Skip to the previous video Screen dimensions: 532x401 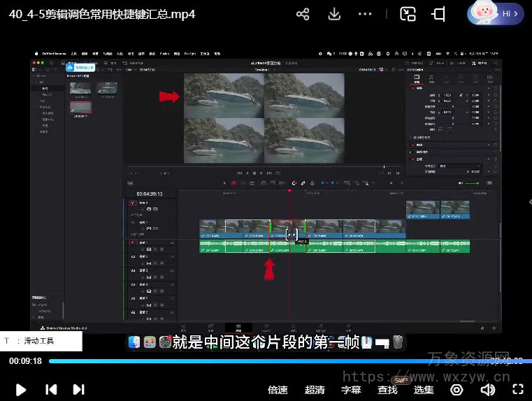(51, 390)
